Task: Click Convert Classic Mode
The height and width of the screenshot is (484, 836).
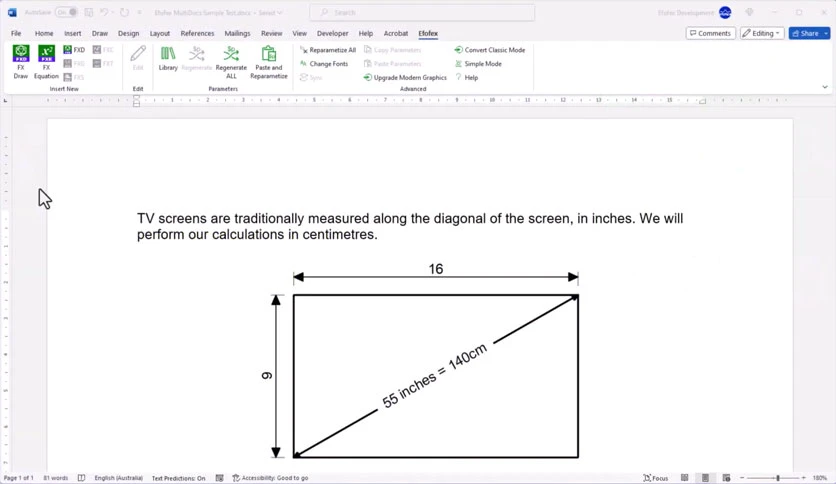Action: click(x=489, y=50)
